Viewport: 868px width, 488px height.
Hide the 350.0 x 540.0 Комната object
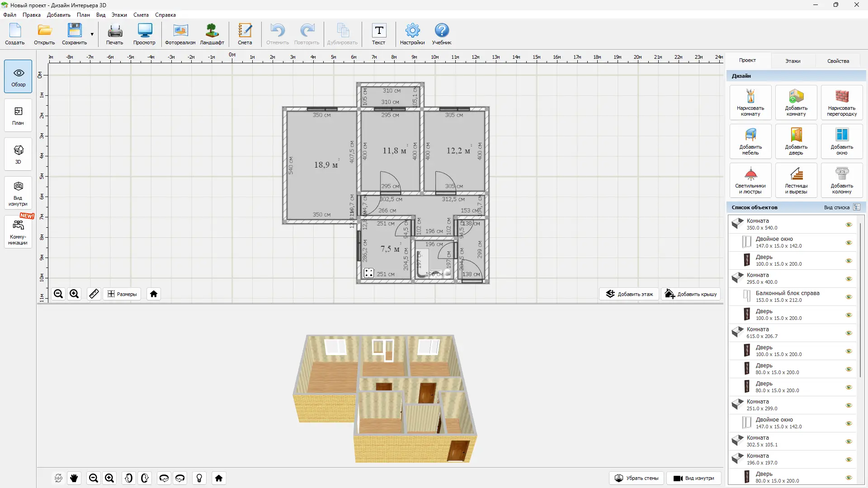[x=849, y=225]
